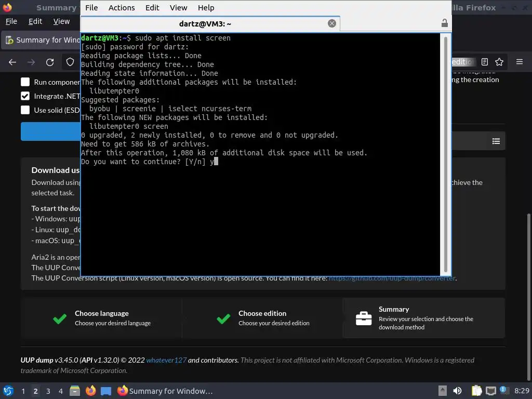Switch to workspace 4

(x=61, y=391)
